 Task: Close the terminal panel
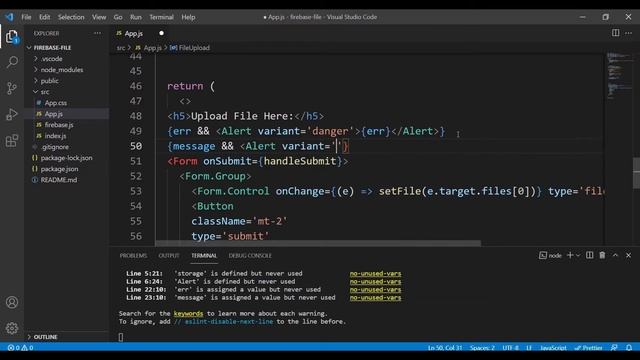tap(628, 255)
